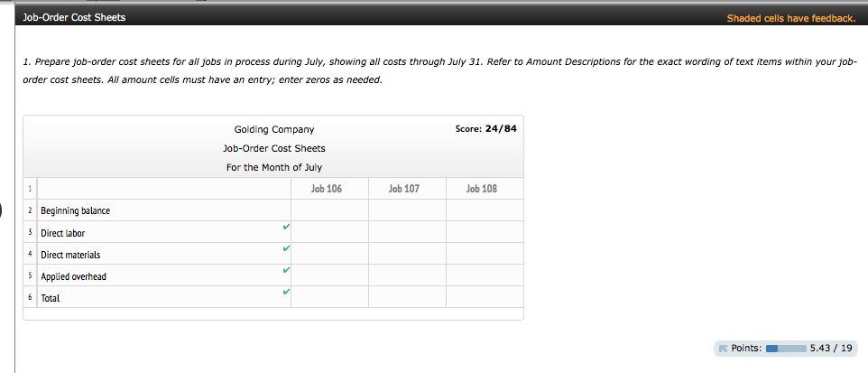Viewport: 868px width, 373px height.
Task: Click row number 1 in the sheet
Action: coord(30,189)
